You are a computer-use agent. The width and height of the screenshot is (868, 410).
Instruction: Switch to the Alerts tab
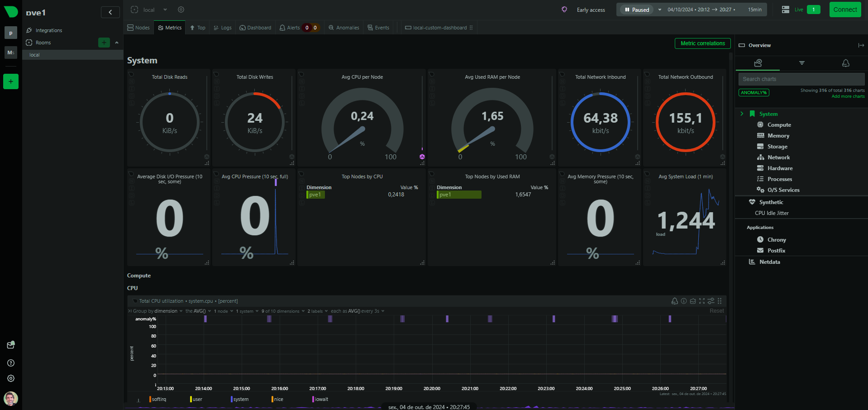[x=300, y=28]
